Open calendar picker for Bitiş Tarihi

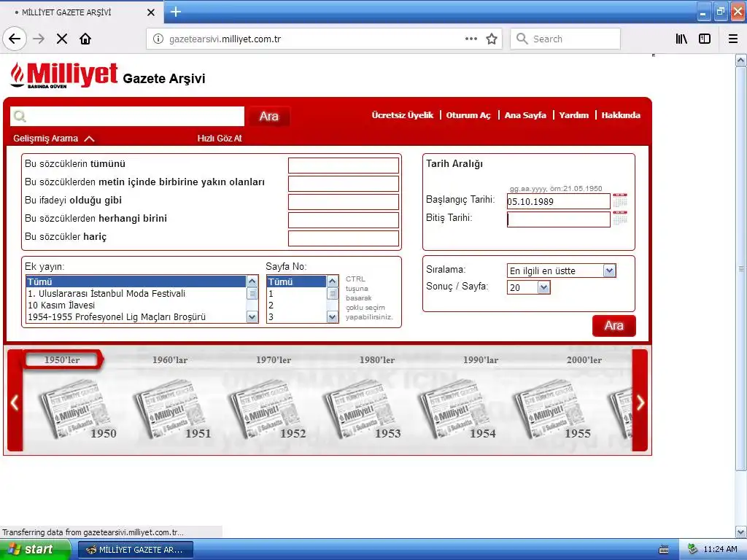620,219
